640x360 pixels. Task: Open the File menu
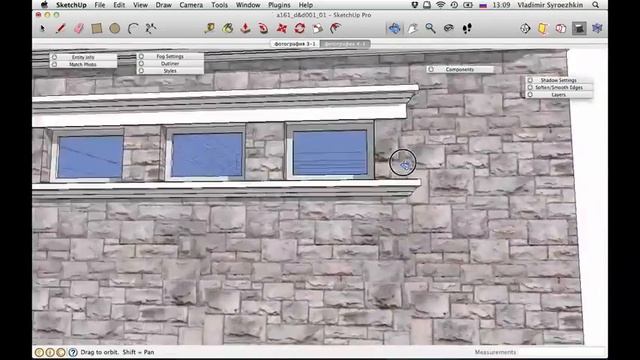tap(100, 5)
